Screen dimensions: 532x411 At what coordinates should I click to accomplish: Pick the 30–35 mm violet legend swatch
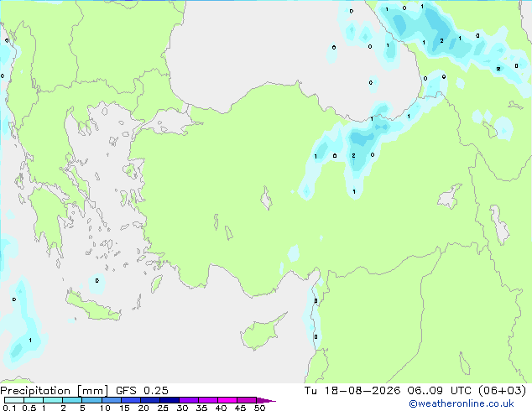(x=189, y=400)
